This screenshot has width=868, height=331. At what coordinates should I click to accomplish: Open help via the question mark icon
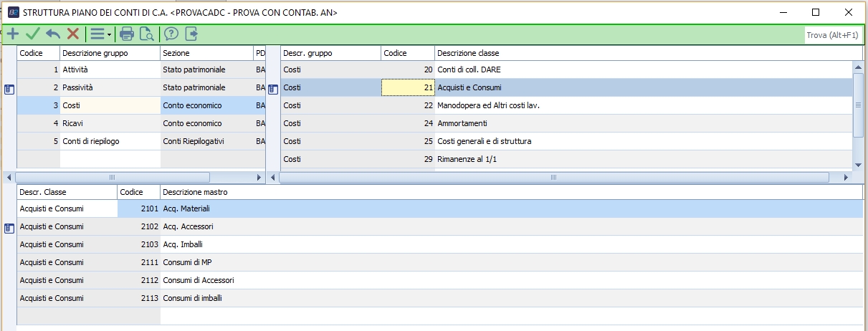(171, 34)
